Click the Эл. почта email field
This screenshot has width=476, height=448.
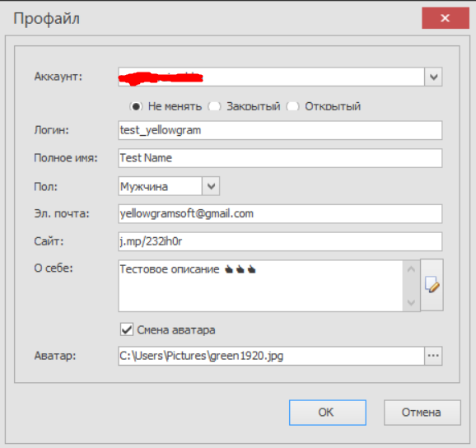[280, 213]
